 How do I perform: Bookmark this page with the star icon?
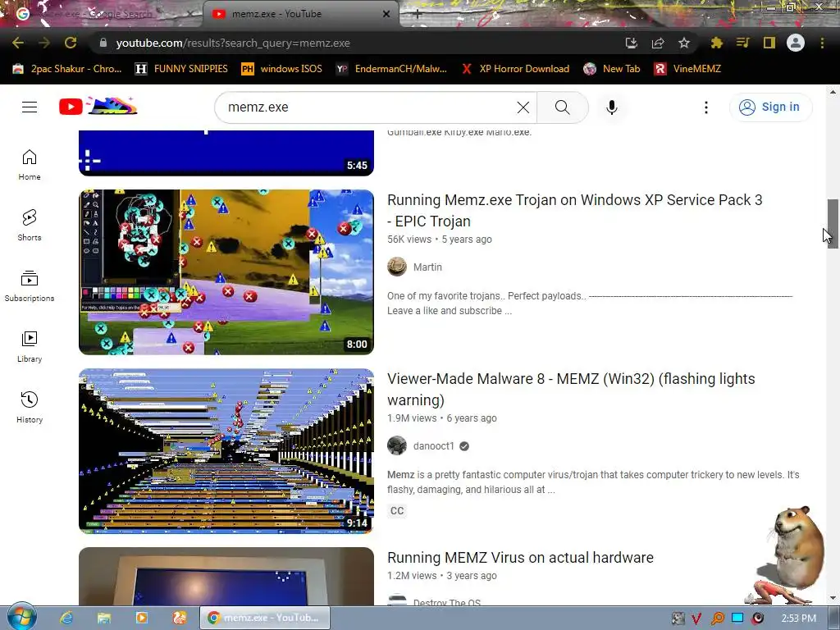coord(684,43)
